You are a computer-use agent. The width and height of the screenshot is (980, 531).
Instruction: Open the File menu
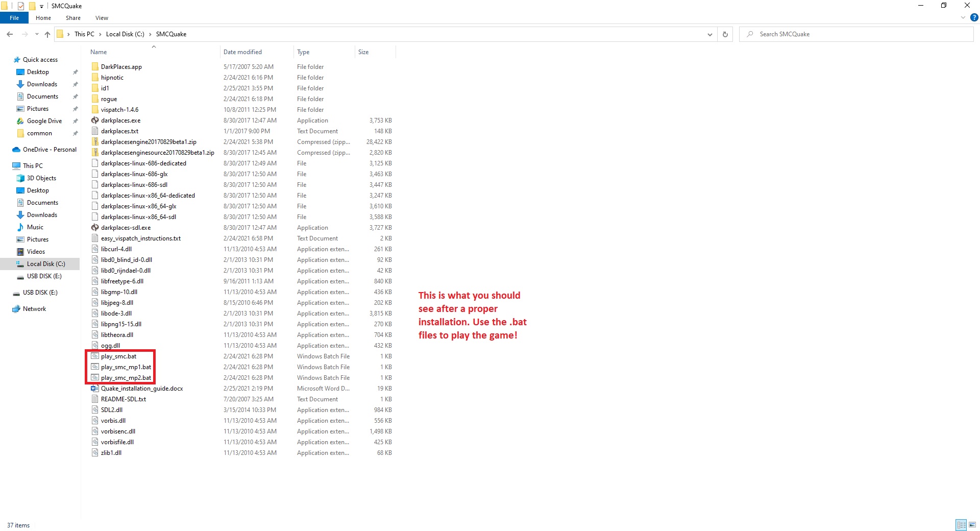click(14, 18)
